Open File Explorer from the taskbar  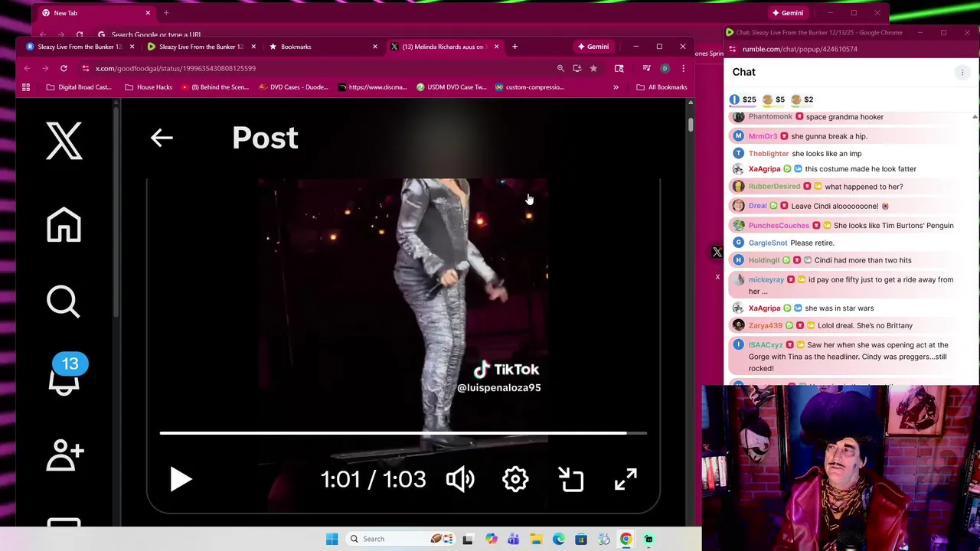pos(536,539)
